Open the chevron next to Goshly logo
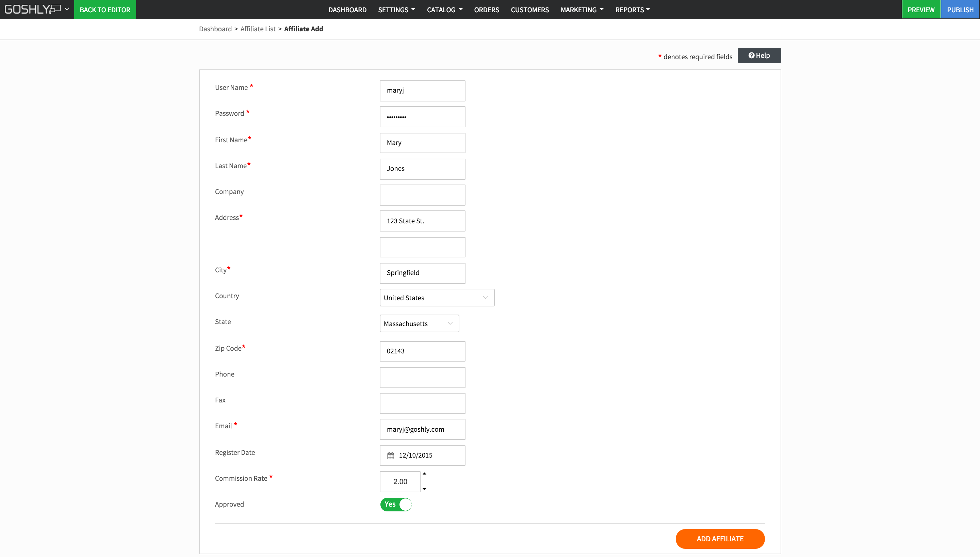The image size is (980, 557). (x=67, y=9)
